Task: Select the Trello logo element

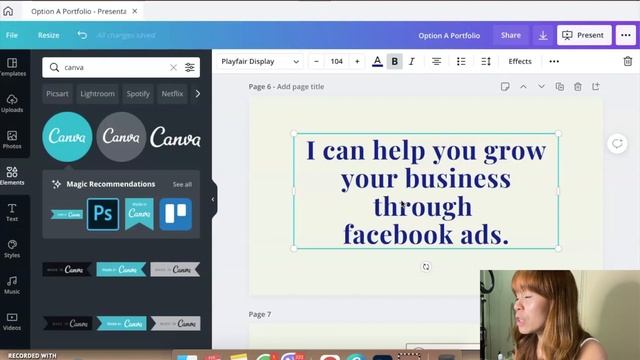Action: pyautogui.click(x=176, y=214)
